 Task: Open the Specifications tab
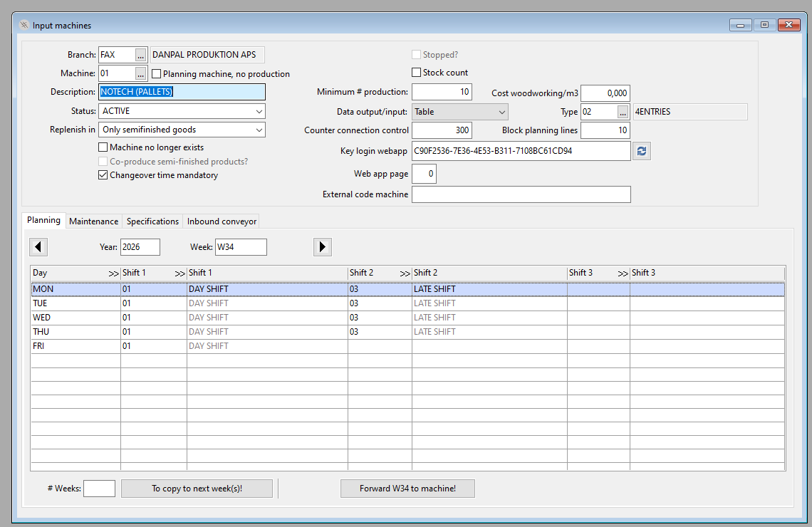coord(152,221)
